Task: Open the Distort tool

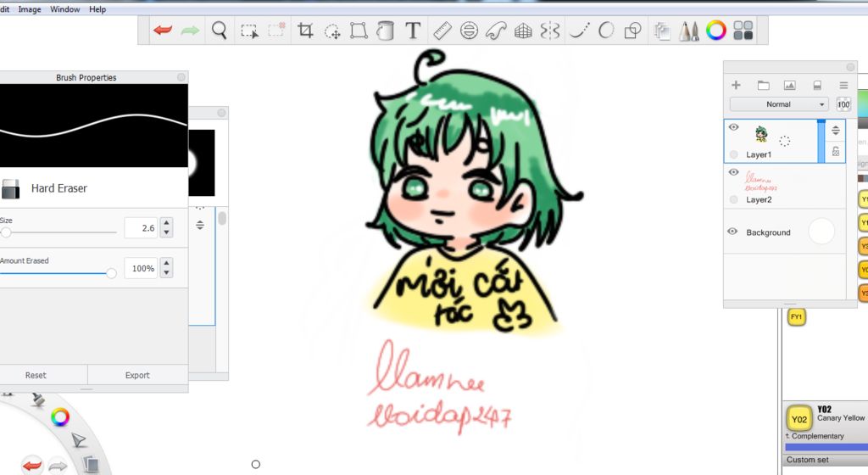Action: click(359, 31)
